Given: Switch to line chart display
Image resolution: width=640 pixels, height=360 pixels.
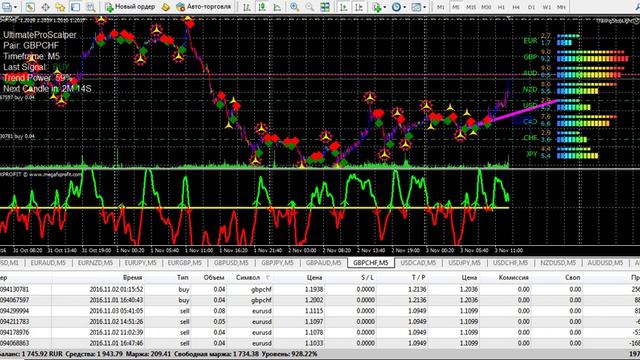Looking at the screenshot, I should (277, 7).
